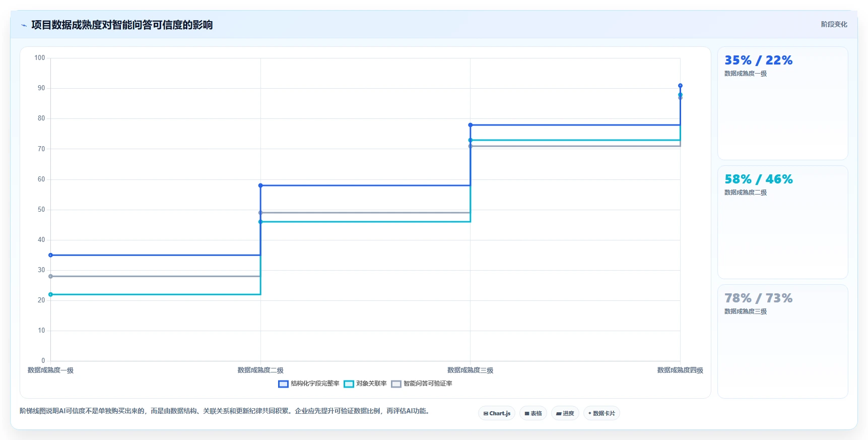
Task: Click the 数据卡片 tag
Action: point(602,413)
